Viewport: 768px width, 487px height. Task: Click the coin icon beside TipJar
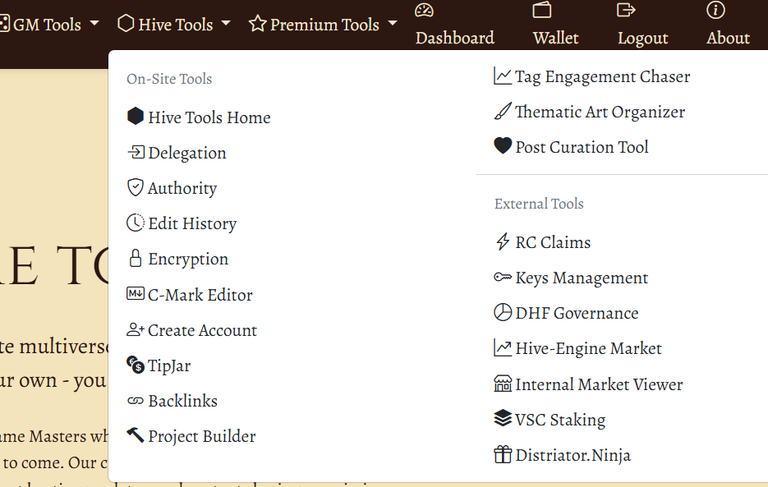[x=135, y=365]
